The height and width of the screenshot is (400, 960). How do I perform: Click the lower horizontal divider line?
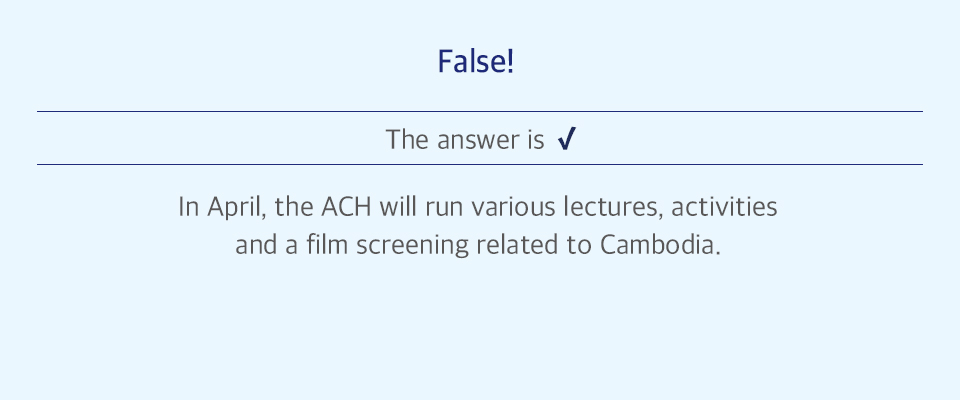(480, 164)
